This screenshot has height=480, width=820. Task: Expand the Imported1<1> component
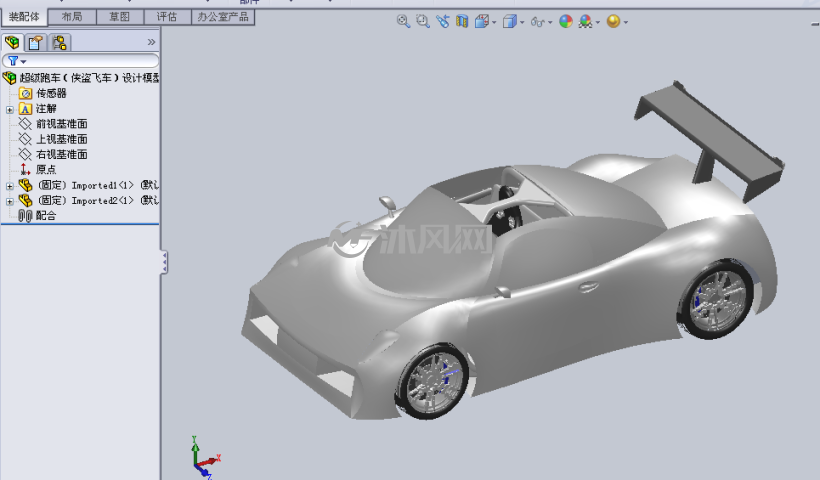[9, 186]
